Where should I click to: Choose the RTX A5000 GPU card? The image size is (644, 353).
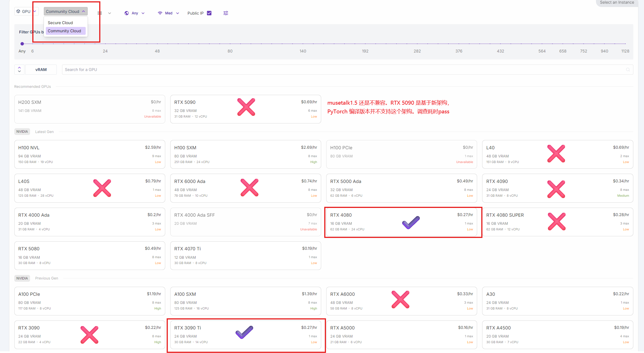click(x=401, y=334)
